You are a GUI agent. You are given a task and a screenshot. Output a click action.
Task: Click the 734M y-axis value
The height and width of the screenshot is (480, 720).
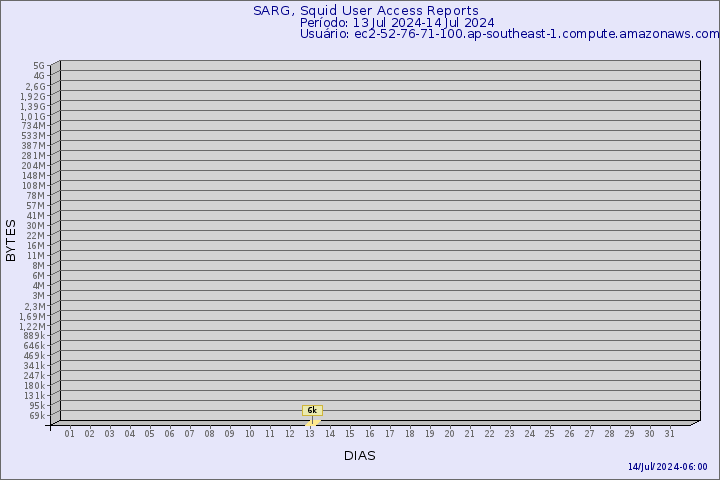pyautogui.click(x=34, y=126)
